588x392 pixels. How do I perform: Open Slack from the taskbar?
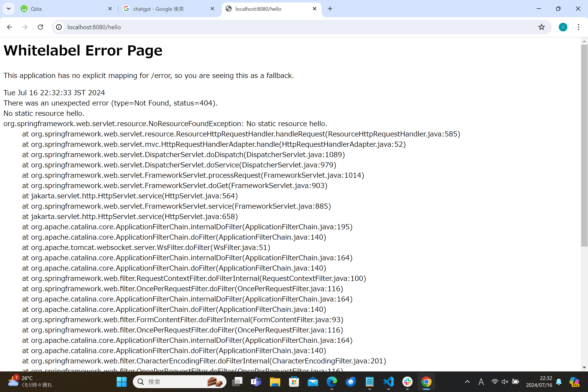coord(407,381)
